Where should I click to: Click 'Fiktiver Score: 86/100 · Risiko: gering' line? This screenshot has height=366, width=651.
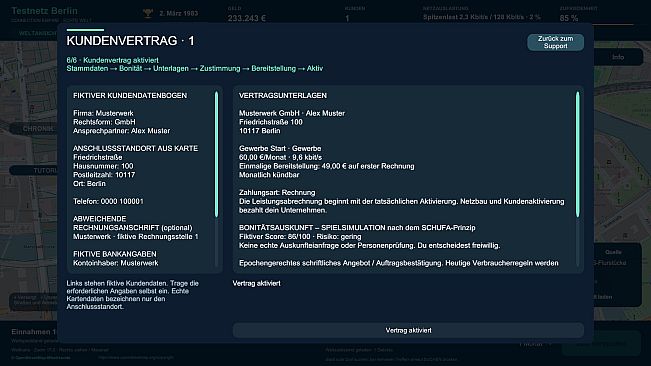(x=300, y=237)
